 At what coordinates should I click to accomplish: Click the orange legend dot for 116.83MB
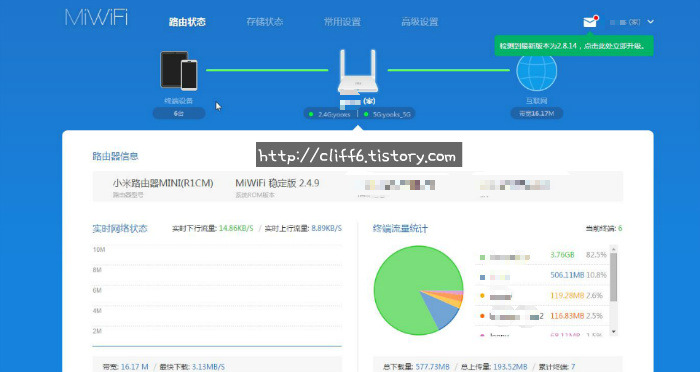click(x=482, y=316)
